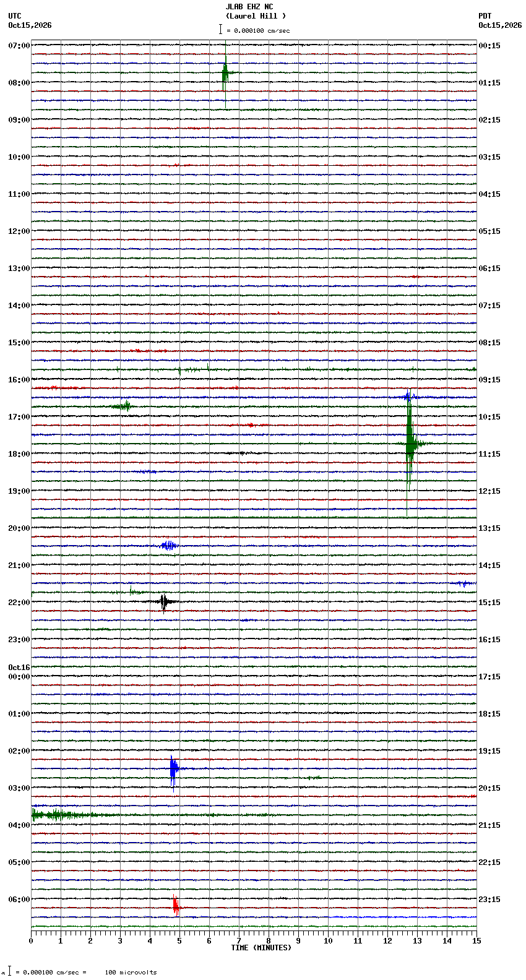
Task: Click the PDT label at top right
Action: point(485,16)
